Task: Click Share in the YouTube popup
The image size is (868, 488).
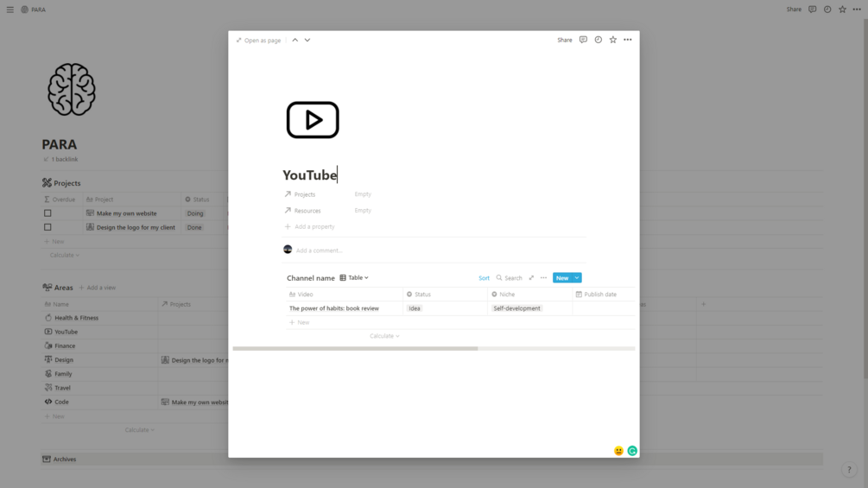Action: pos(565,40)
